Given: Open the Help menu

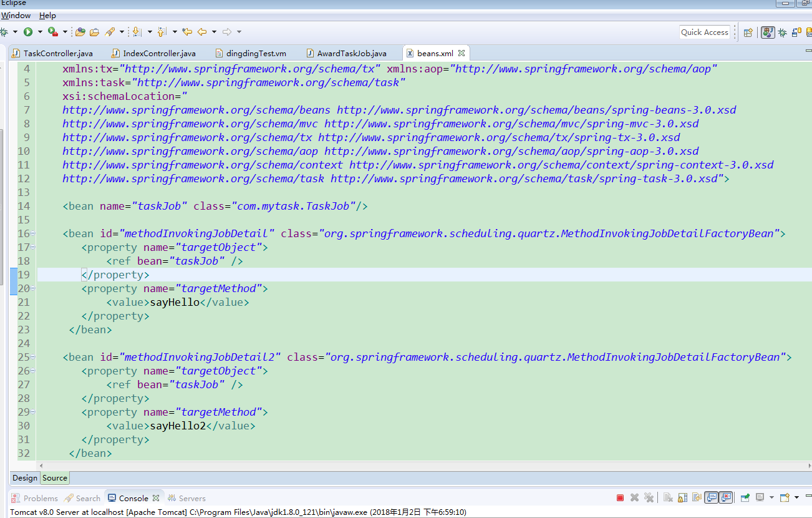Looking at the screenshot, I should pos(47,16).
